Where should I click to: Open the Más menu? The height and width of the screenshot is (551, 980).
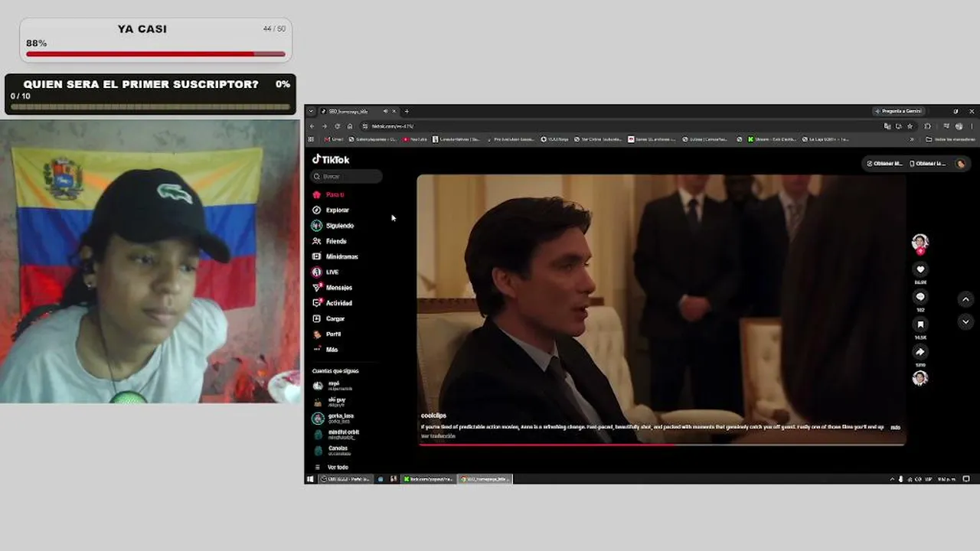(x=325, y=350)
